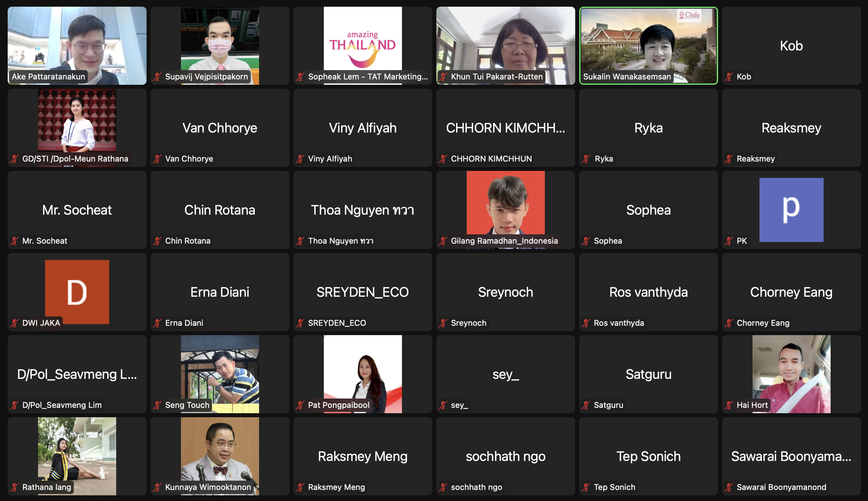Click muted mic icon beside PK label

tap(728, 241)
